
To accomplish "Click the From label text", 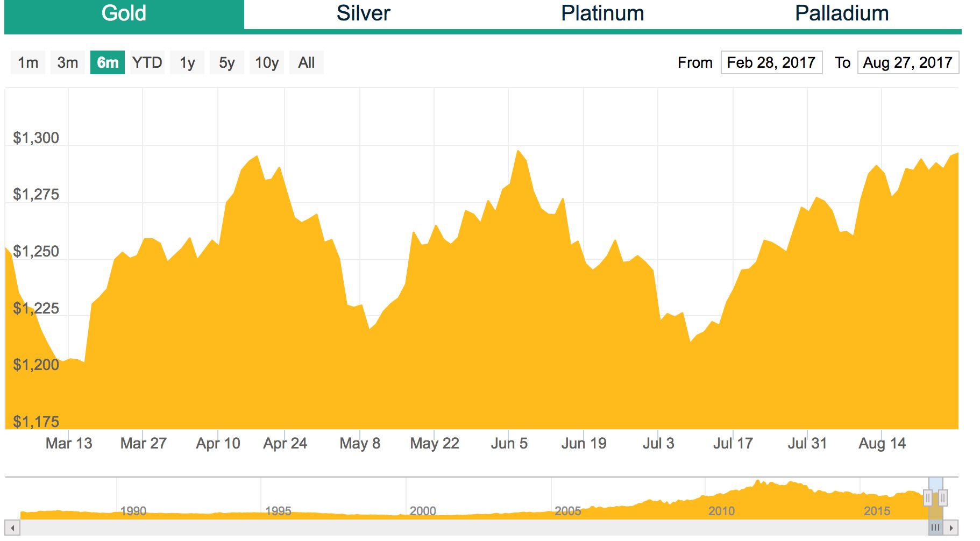I will pyautogui.click(x=695, y=62).
